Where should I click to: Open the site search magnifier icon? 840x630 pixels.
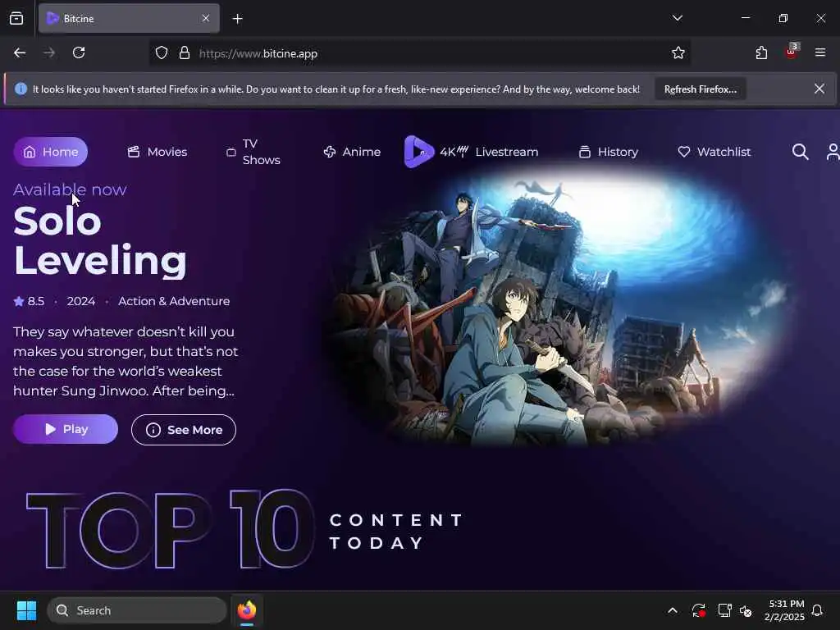coord(800,152)
